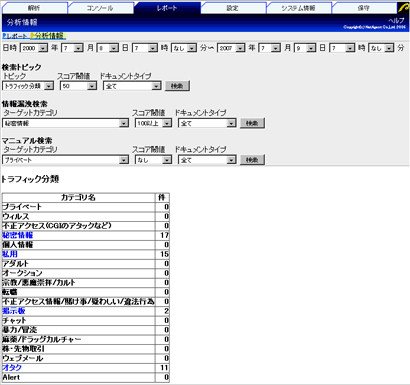Switch to the コンソール tab
Viewport: 410px width, 385px height.
coord(100,8)
